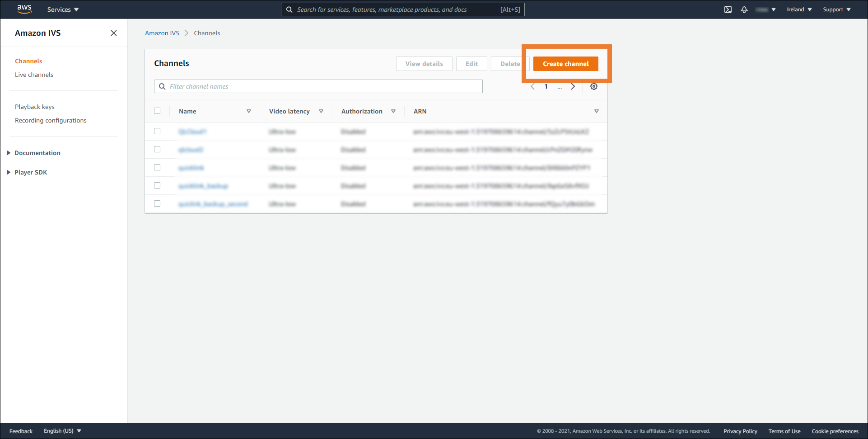Screen dimensions: 868x439
Task: Open the account name dropdown
Action: coord(765,9)
